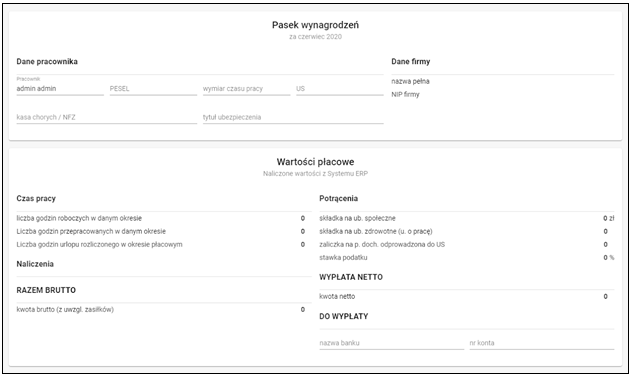This screenshot has width=631, height=377.
Task: Click the tytuł ubezpieczenia field
Action: 293,117
